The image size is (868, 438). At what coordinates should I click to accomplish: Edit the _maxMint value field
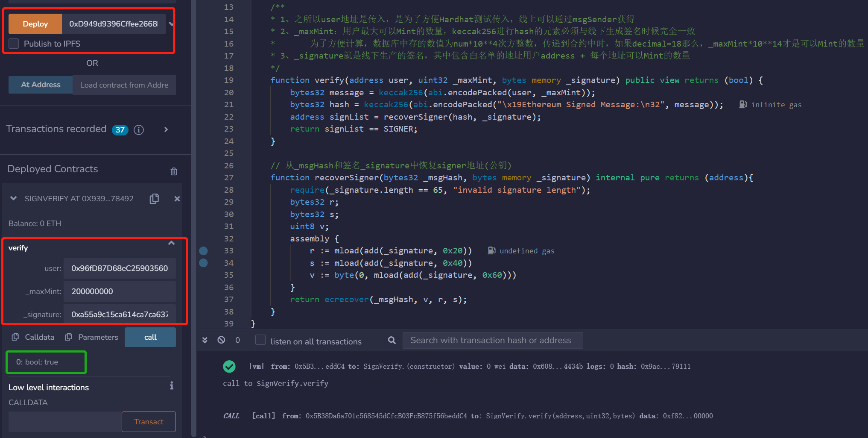pyautogui.click(x=120, y=291)
